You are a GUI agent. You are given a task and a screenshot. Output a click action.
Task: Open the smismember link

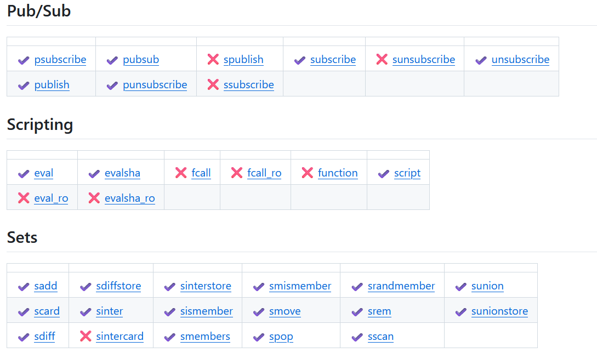[x=300, y=286]
